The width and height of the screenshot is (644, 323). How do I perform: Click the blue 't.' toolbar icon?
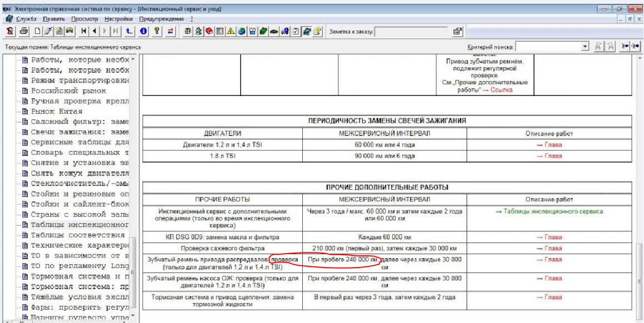point(130,32)
